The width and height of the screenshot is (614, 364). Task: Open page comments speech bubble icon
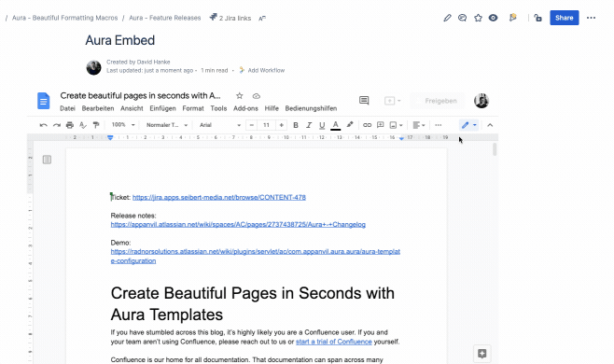463,18
